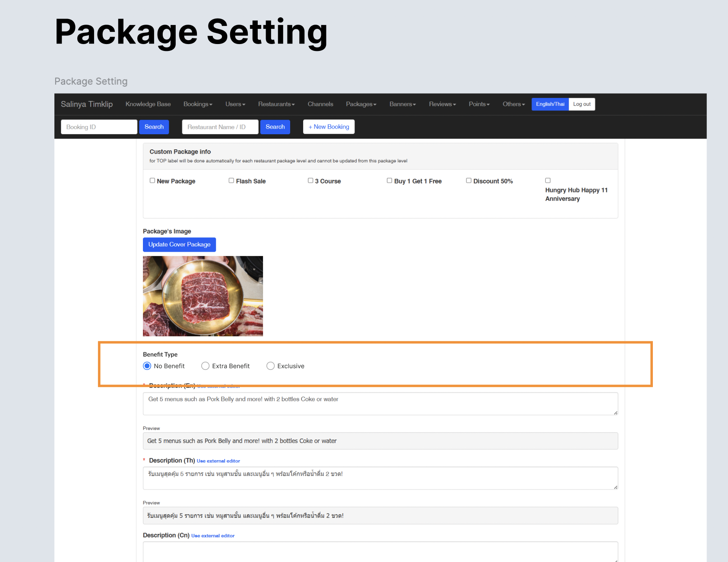Click the Log out button

[582, 104]
